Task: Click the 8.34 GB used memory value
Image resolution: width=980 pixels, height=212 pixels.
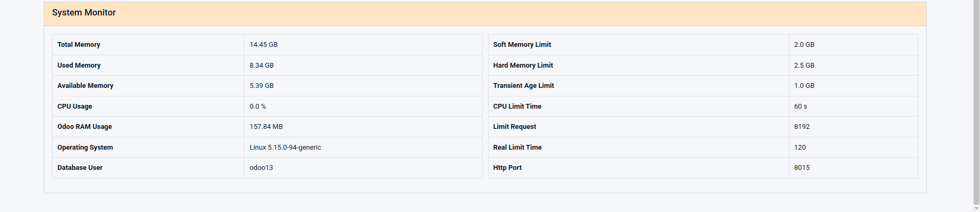Action: coord(262,66)
